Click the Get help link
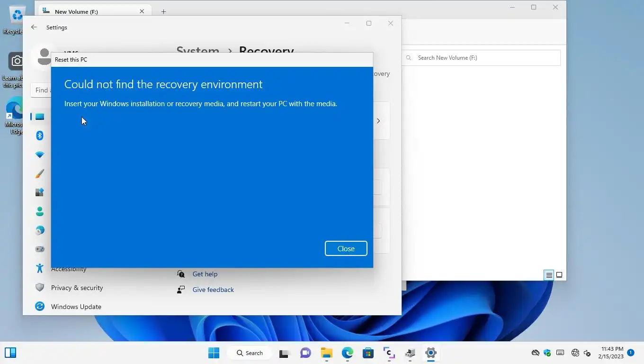 (x=205, y=274)
